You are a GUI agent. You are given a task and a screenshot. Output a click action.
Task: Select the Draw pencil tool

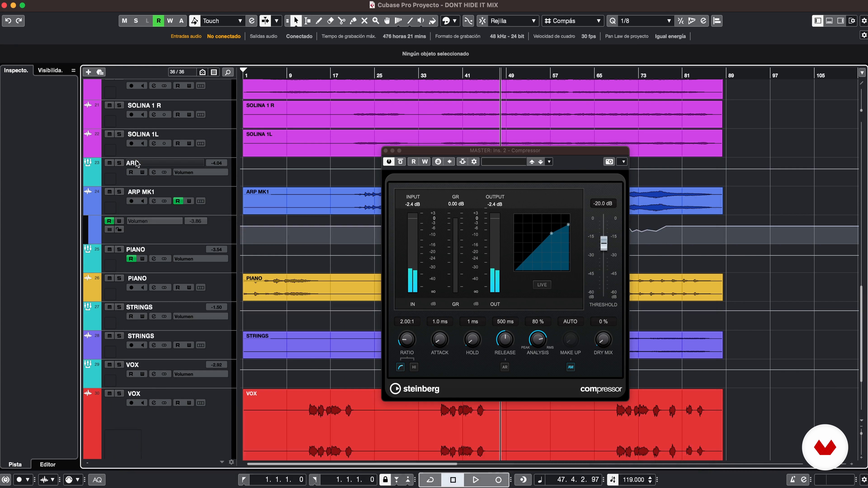[319, 21]
